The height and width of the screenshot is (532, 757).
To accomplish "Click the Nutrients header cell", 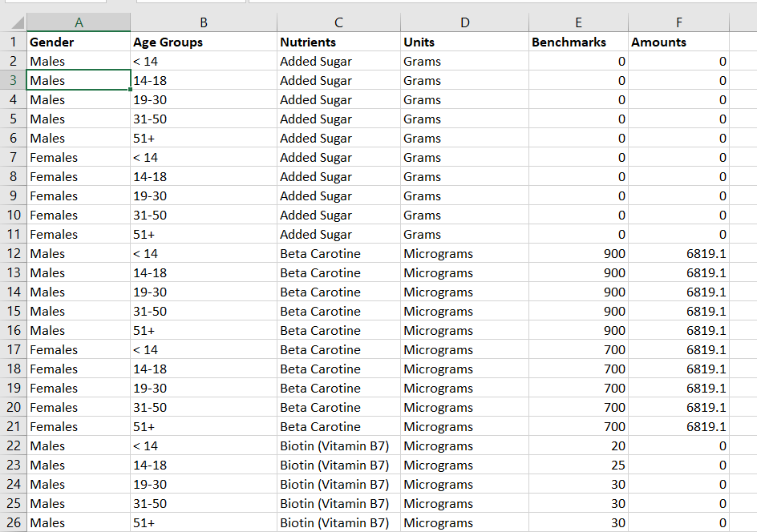I will pos(338,42).
